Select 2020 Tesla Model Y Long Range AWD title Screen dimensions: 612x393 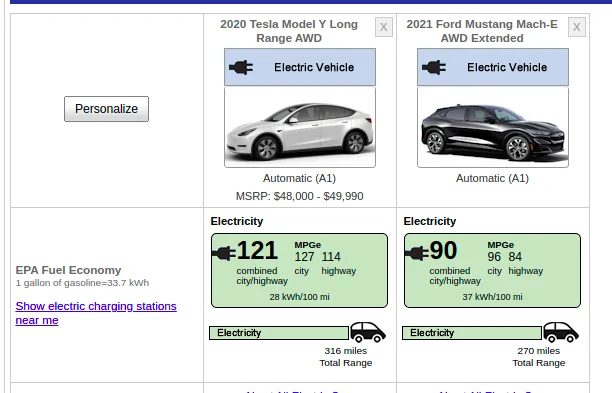click(x=289, y=31)
